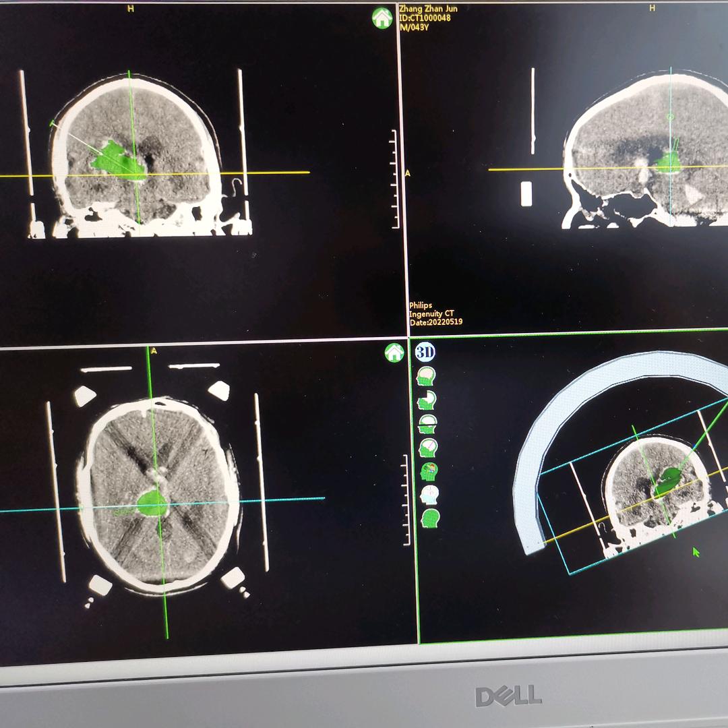Select the horizontal split head icon
This screenshot has height=728, width=728.
[427, 424]
